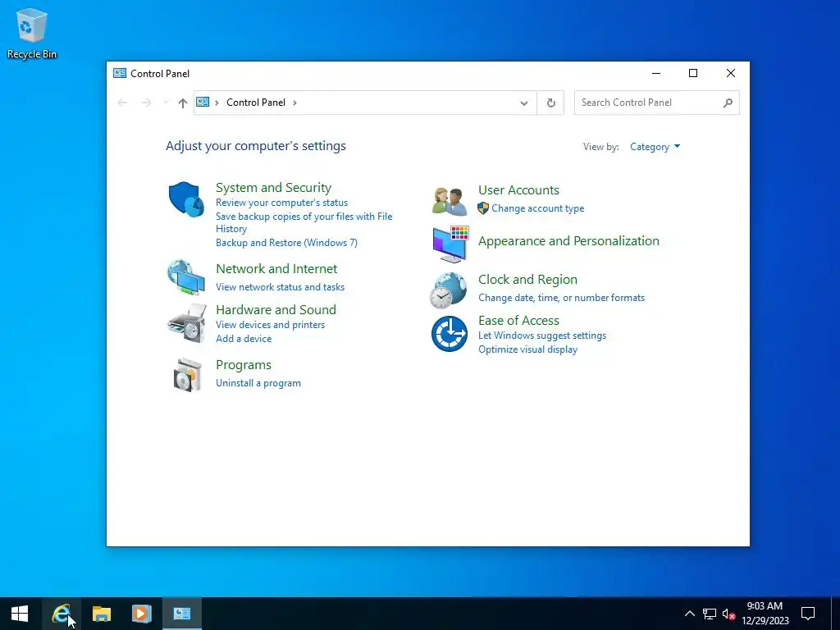Refresh the Control Panel view
The height and width of the screenshot is (630, 840).
point(550,103)
